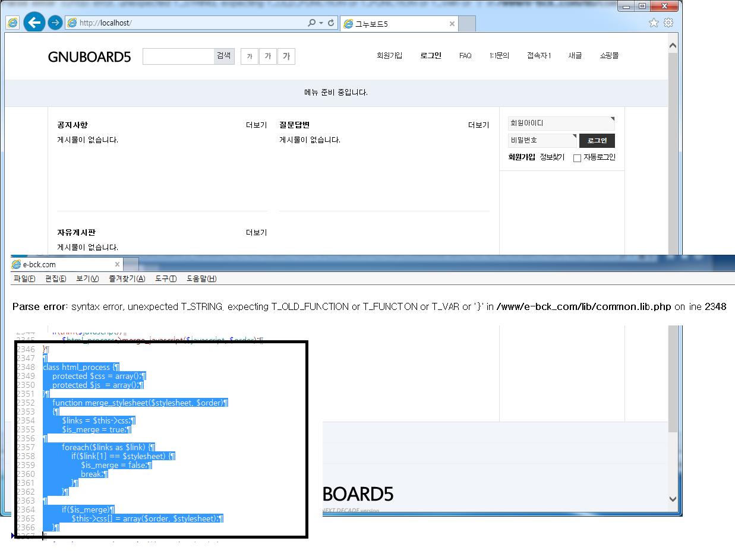Click the 공지사항 board title
Screen dimensions: 735x560
pos(72,125)
